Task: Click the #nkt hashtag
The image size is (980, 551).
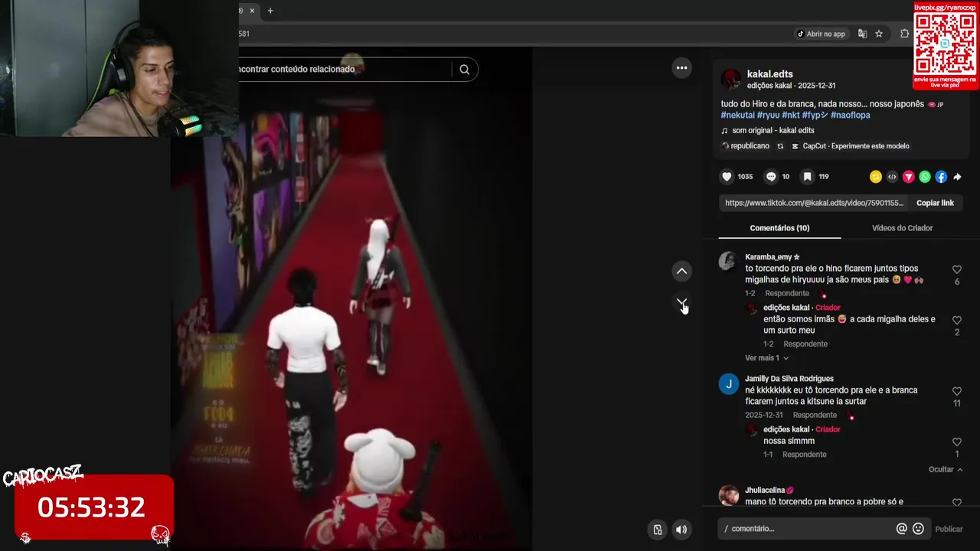Action: click(791, 115)
